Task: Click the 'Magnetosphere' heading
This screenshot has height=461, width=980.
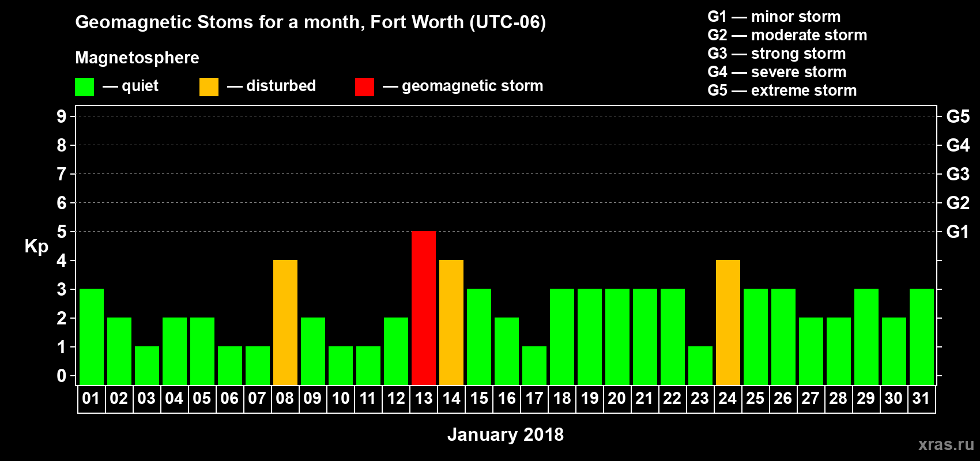Action: (x=137, y=58)
